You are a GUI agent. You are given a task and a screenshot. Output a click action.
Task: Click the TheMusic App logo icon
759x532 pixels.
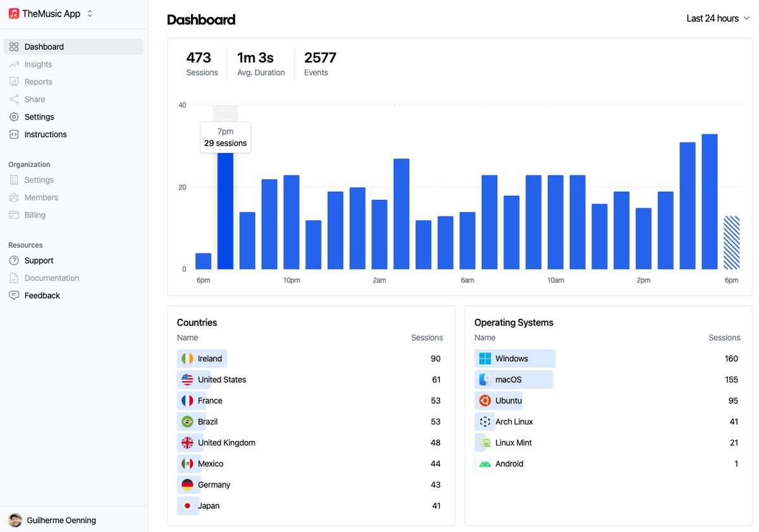tap(11, 12)
